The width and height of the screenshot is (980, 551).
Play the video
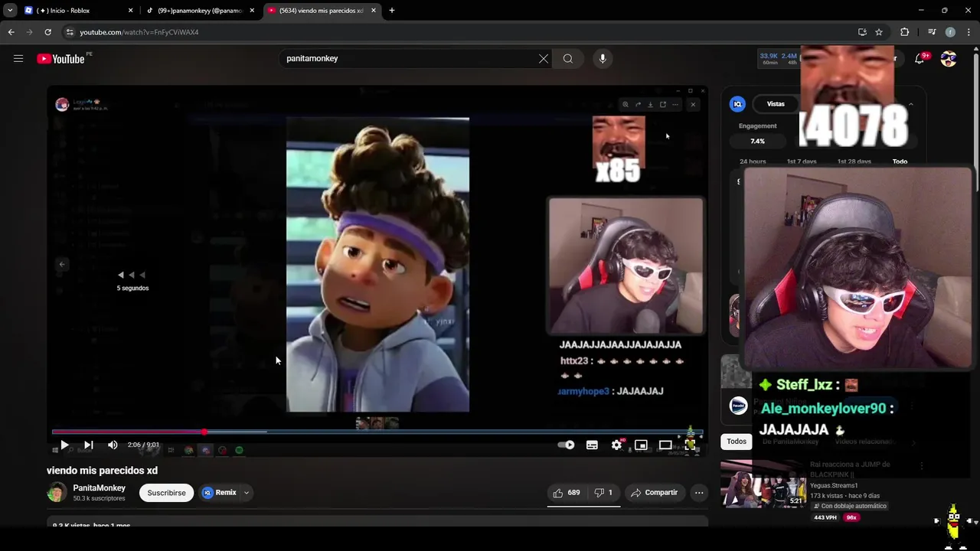tap(64, 445)
